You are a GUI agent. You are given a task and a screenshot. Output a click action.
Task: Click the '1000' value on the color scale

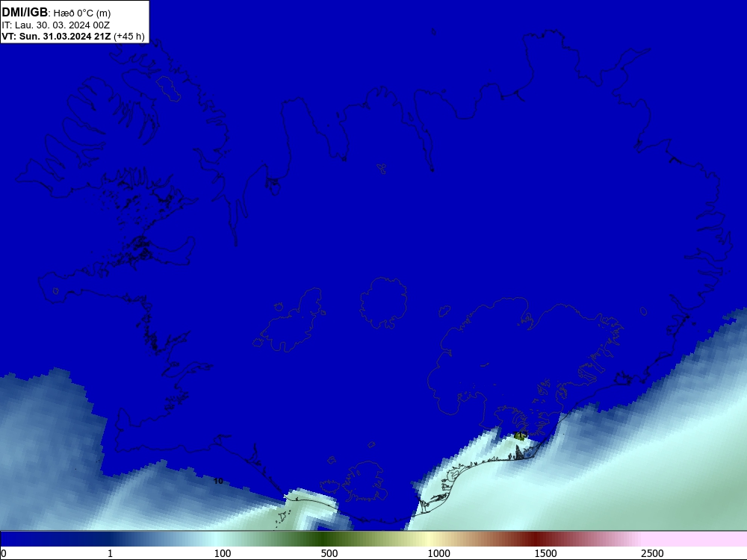click(438, 553)
